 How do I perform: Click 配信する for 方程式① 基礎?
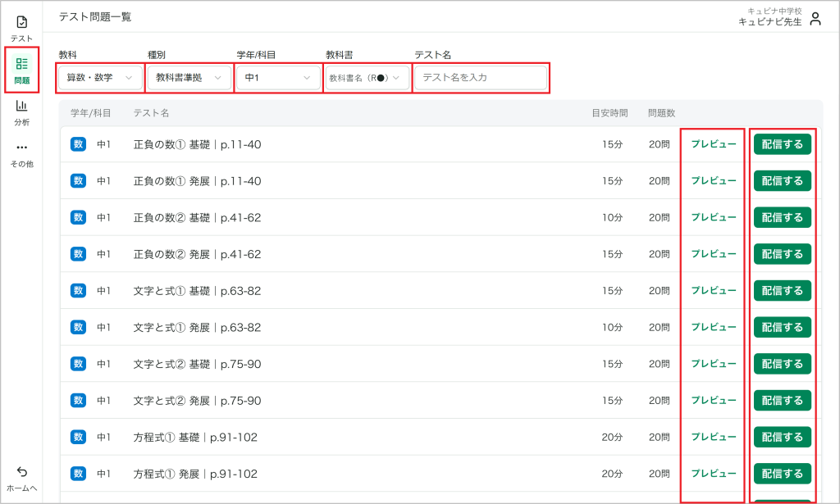[x=782, y=437]
